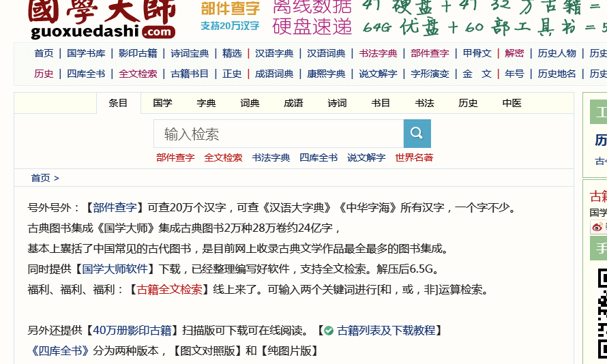This screenshot has height=364, width=607.
Task: Switch to the 诗词 tab
Action: click(x=337, y=103)
